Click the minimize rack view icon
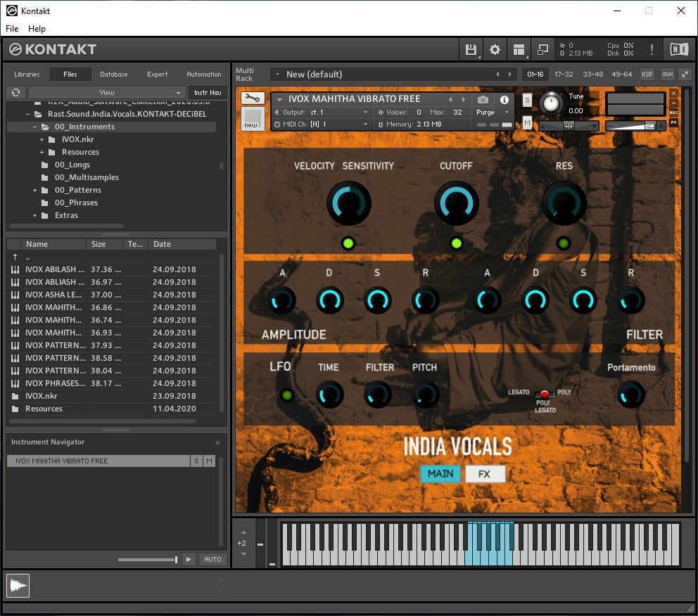698x616 pixels. (542, 49)
